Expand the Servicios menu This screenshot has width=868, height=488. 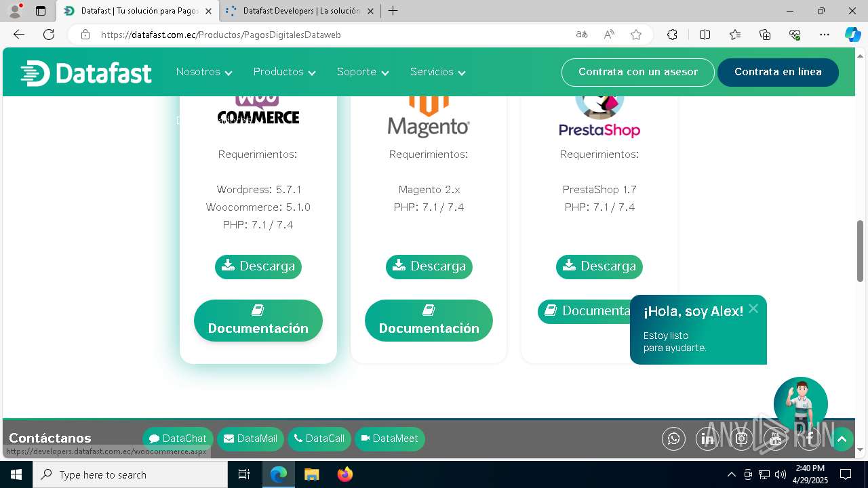[x=437, y=72]
